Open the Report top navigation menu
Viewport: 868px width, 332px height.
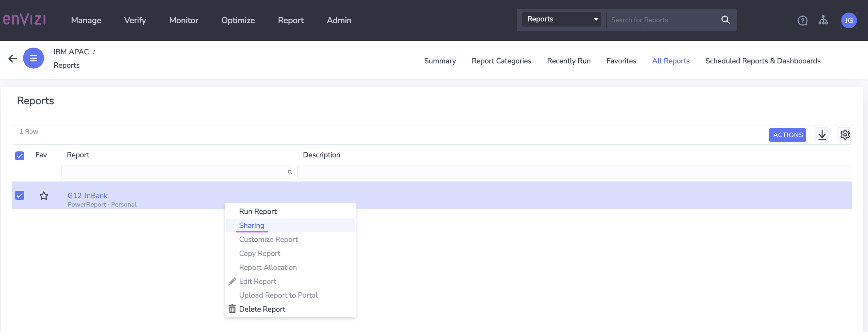291,20
